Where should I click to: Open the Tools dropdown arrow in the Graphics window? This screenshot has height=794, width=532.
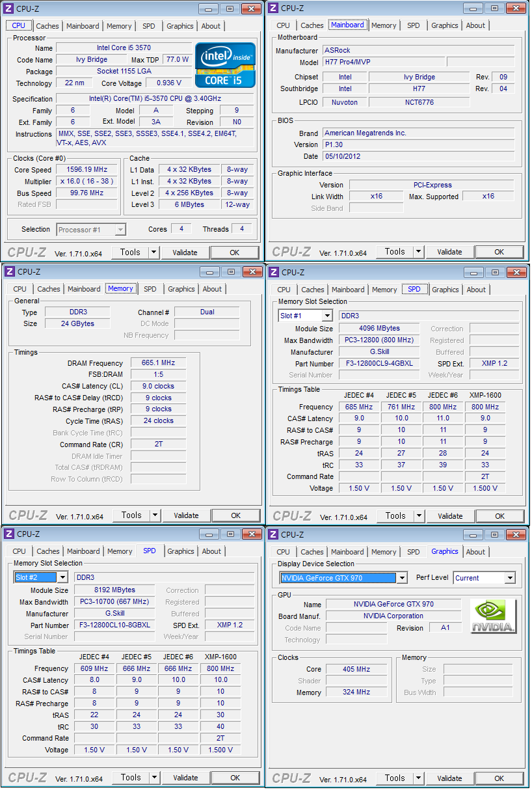tap(418, 778)
